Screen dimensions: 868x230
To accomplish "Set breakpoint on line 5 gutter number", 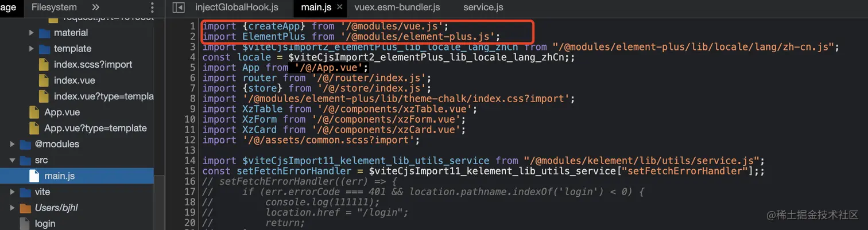I will click(x=193, y=68).
